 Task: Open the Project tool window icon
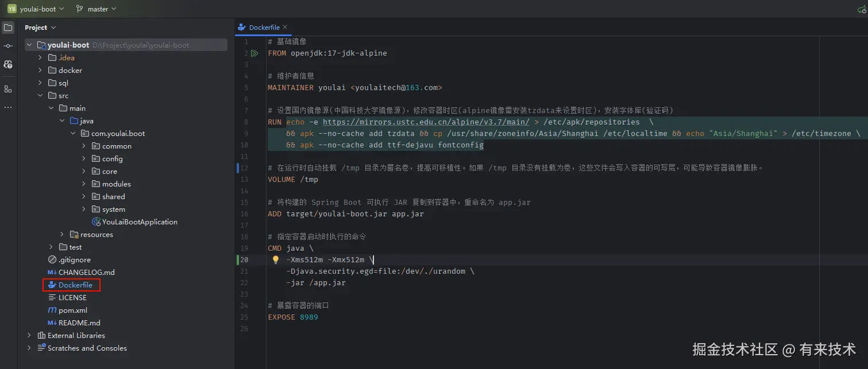(8, 28)
